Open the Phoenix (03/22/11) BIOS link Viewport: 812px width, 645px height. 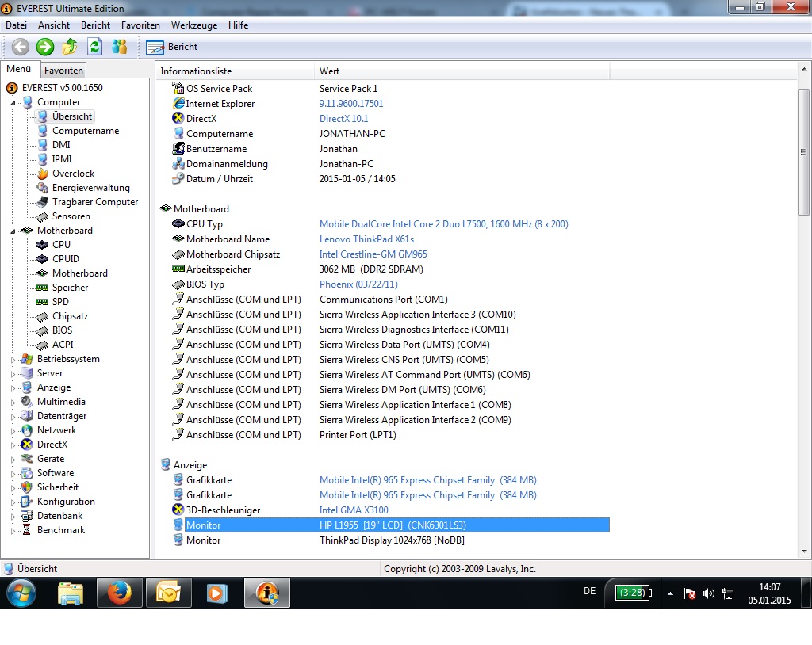358,284
